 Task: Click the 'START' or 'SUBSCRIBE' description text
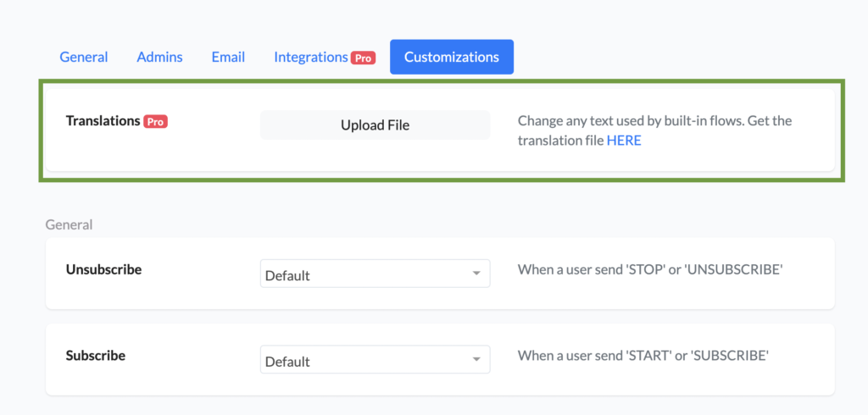coord(643,356)
